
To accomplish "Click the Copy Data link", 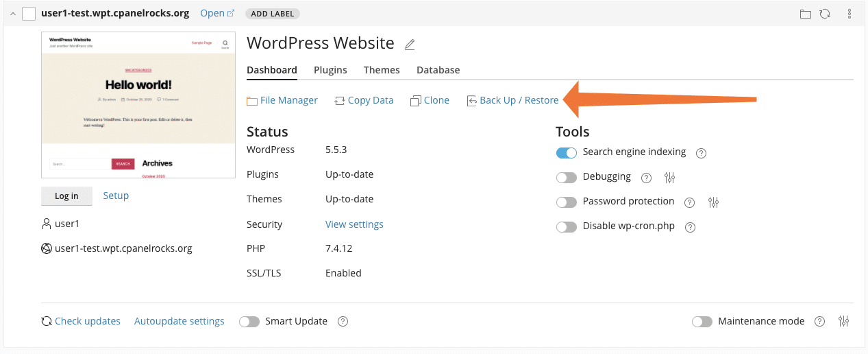I will point(364,100).
